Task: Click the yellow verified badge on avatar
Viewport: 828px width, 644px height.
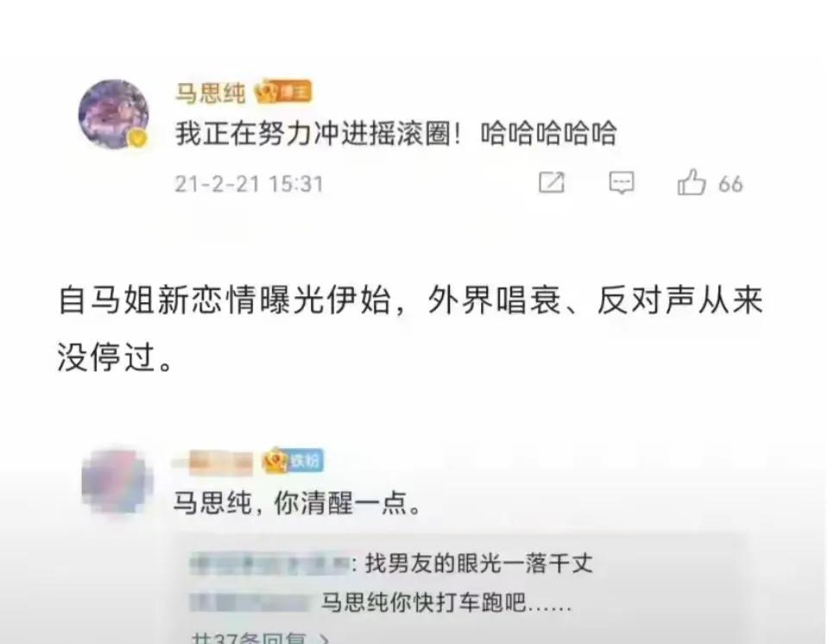Action: (x=138, y=138)
